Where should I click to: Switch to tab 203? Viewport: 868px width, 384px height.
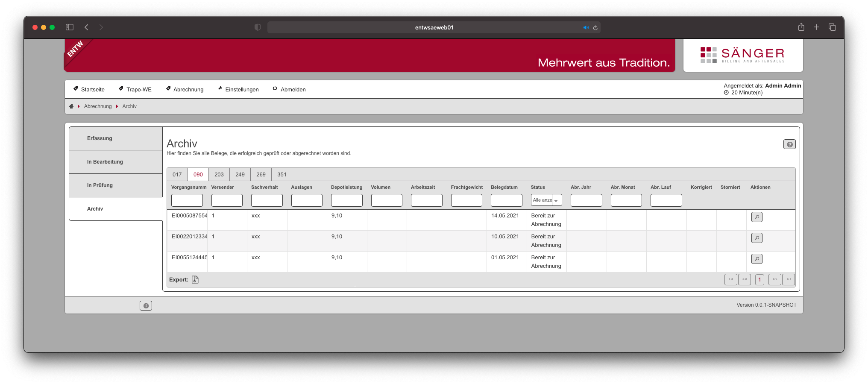pyautogui.click(x=219, y=174)
